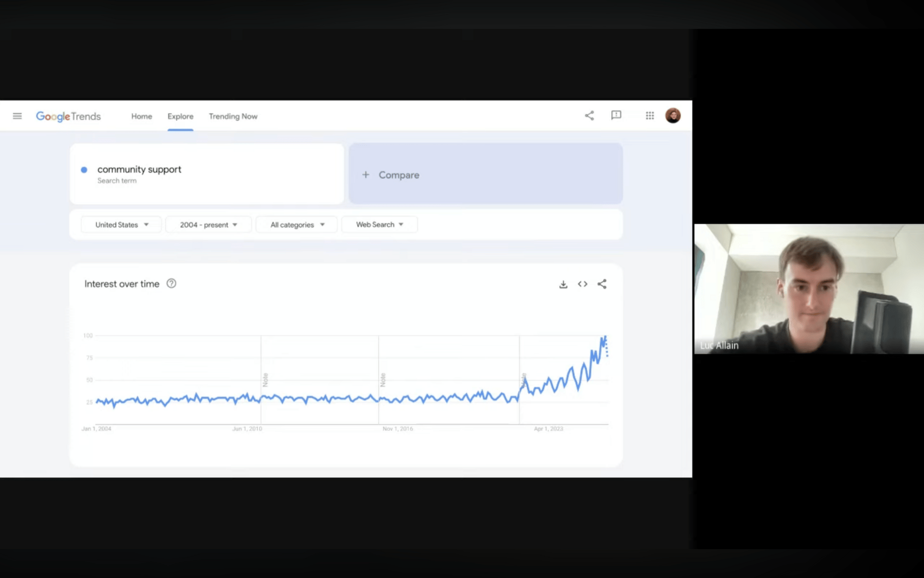Click the Google Trends logo

point(68,117)
